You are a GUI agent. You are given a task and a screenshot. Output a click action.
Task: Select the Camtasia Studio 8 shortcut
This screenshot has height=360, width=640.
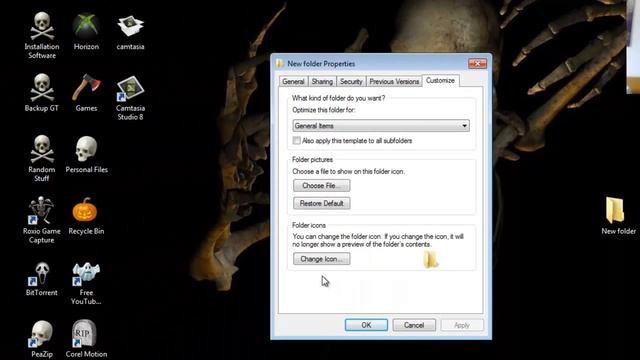pyautogui.click(x=130, y=88)
